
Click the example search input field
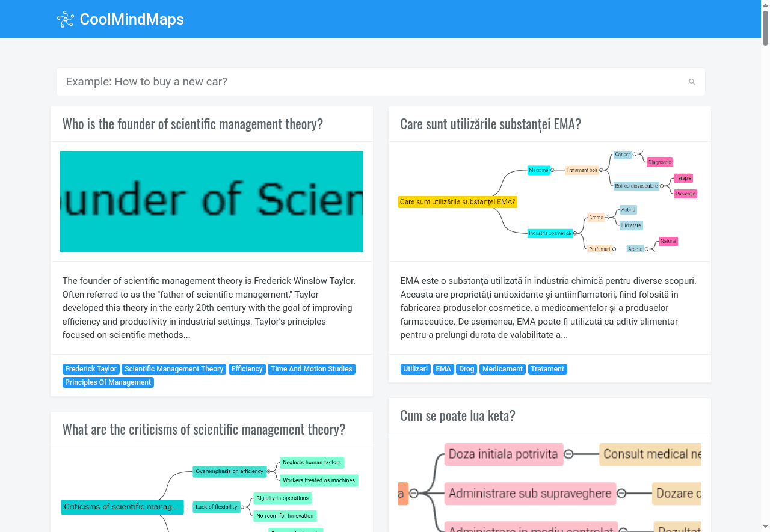tap(380, 81)
